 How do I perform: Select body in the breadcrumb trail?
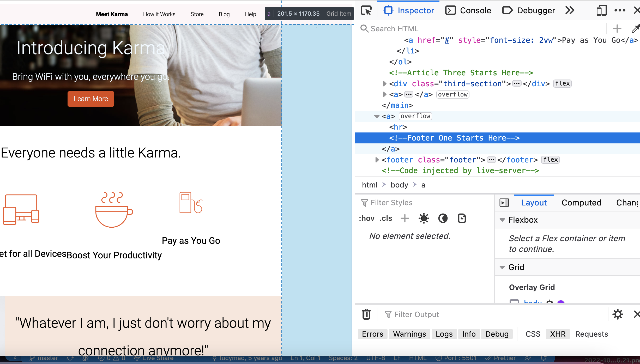399,185
